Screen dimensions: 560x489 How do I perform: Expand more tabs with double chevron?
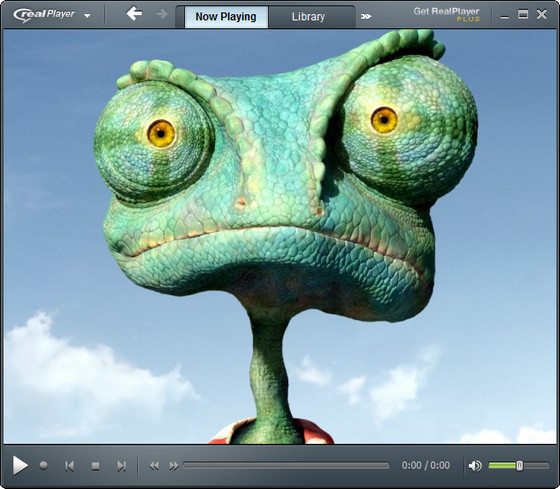click(366, 16)
